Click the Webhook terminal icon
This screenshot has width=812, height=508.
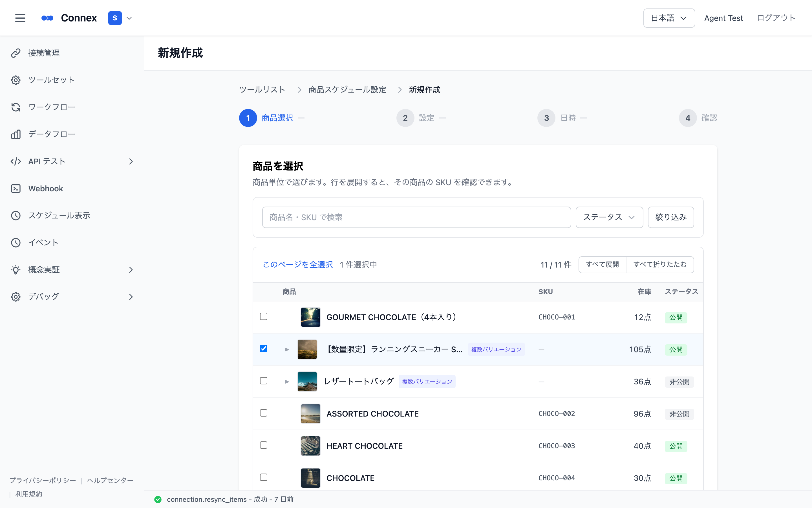(x=16, y=189)
